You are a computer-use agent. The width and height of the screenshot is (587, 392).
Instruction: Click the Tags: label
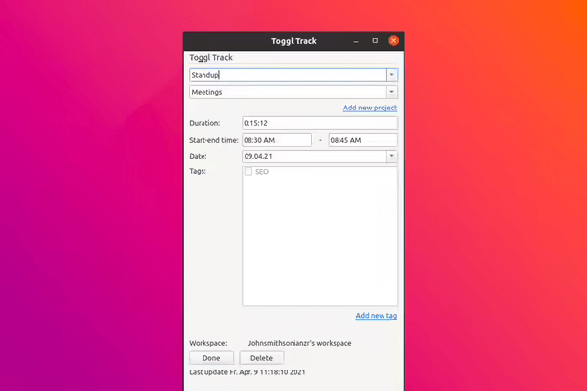coord(198,171)
